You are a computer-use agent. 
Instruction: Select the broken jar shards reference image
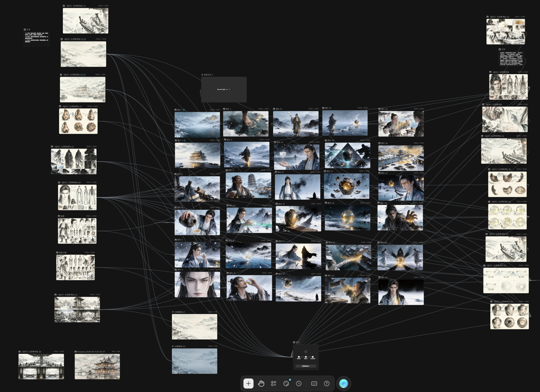tap(507, 185)
